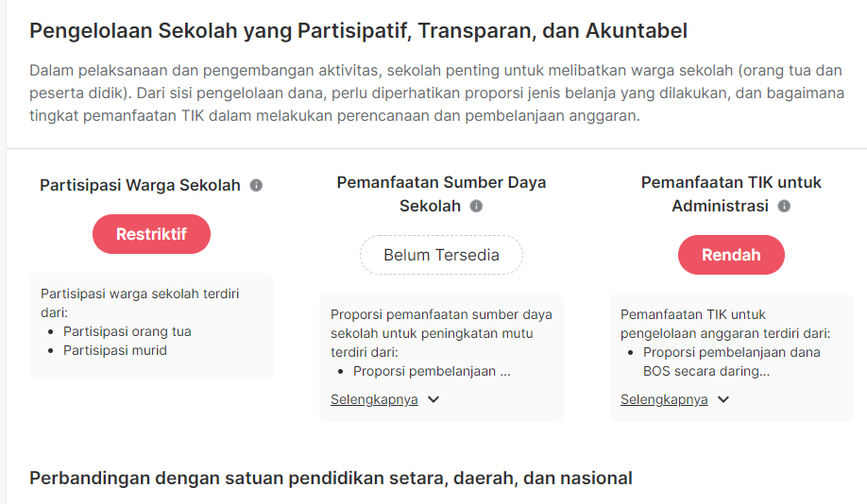Open Selengkapnya link in Sumber Daya Sekolah card

click(x=374, y=399)
